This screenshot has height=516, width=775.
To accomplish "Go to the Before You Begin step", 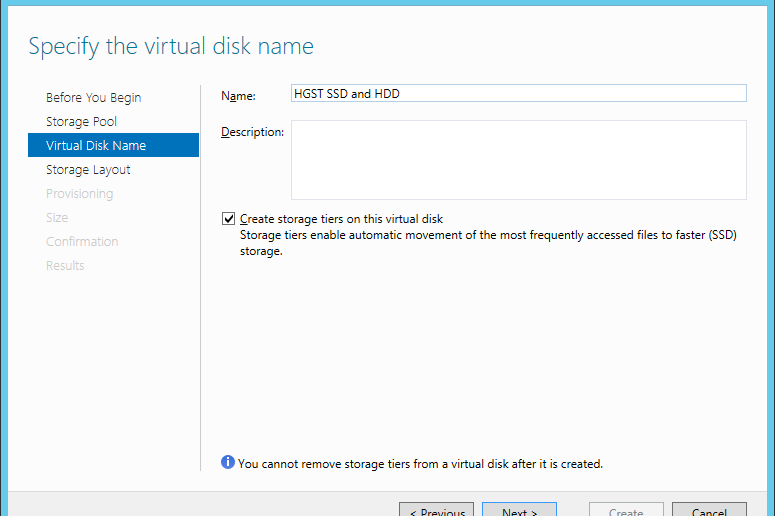I will (93, 97).
